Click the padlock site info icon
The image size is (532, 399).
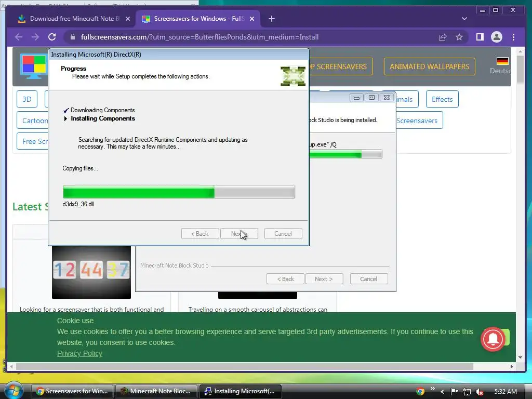(73, 37)
